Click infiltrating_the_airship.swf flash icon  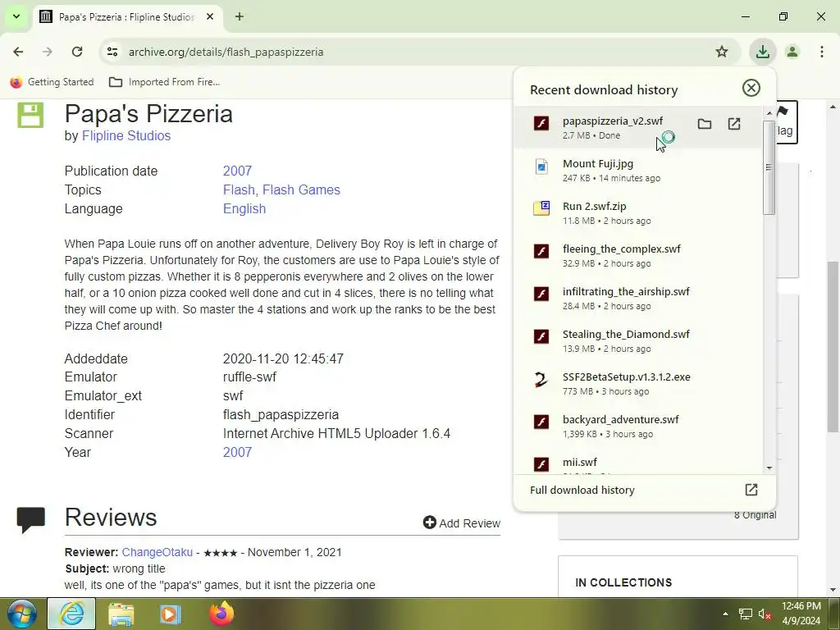(541, 294)
